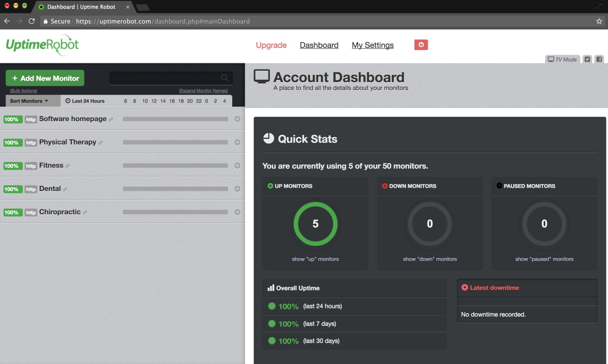This screenshot has width=608, height=364.
Task: Click the paused monitors circle showing 0
Action: (x=545, y=224)
